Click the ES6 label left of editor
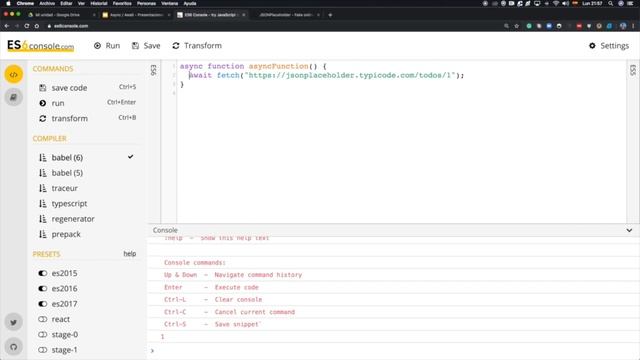The image size is (640, 360). click(153, 70)
